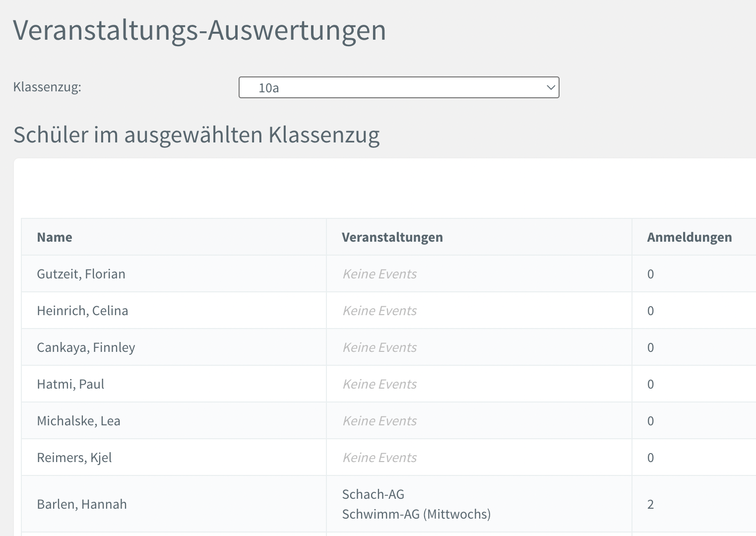Select student Gutzeit, Florian
Image resolution: width=756 pixels, height=536 pixels.
tap(81, 274)
